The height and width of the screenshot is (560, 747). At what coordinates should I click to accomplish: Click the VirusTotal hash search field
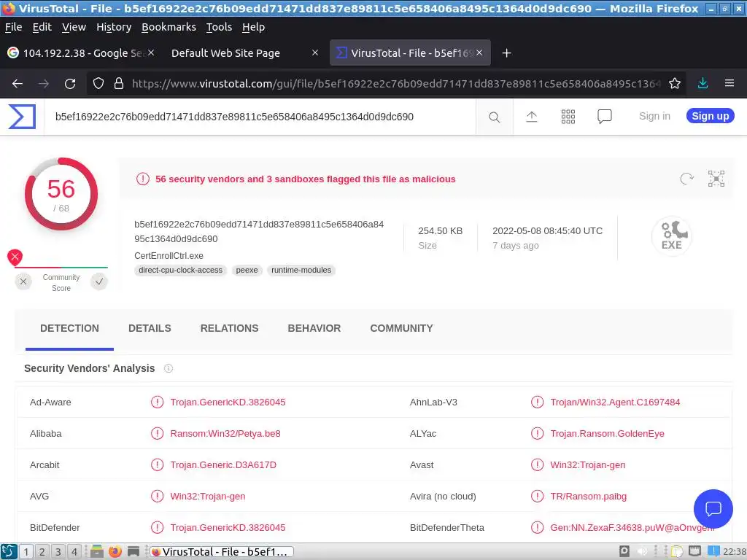(x=260, y=117)
